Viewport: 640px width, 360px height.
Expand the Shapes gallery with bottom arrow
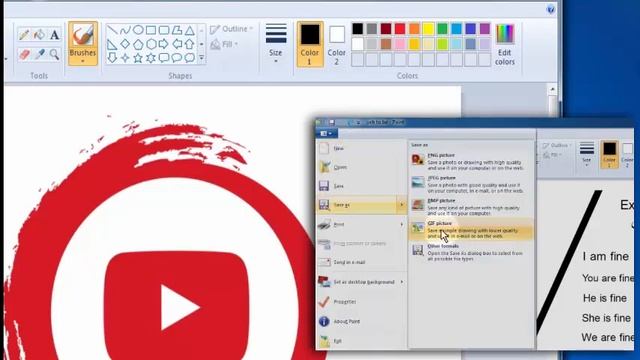point(202,58)
